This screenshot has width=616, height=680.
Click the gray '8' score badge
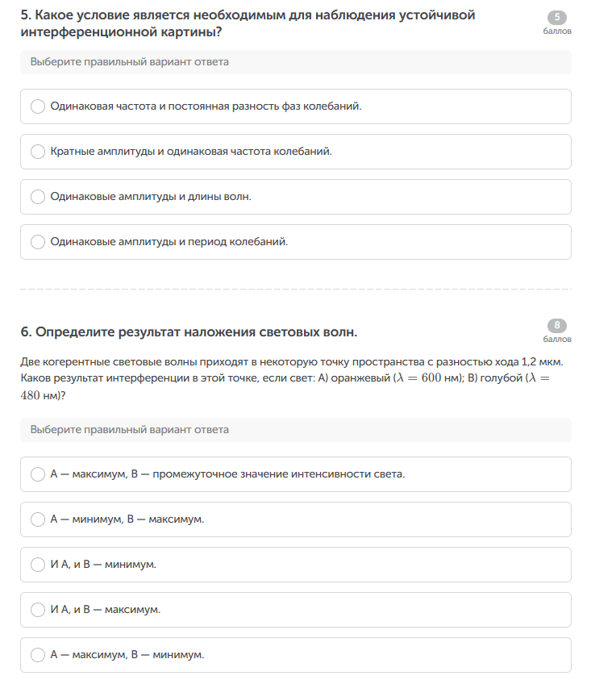[557, 326]
